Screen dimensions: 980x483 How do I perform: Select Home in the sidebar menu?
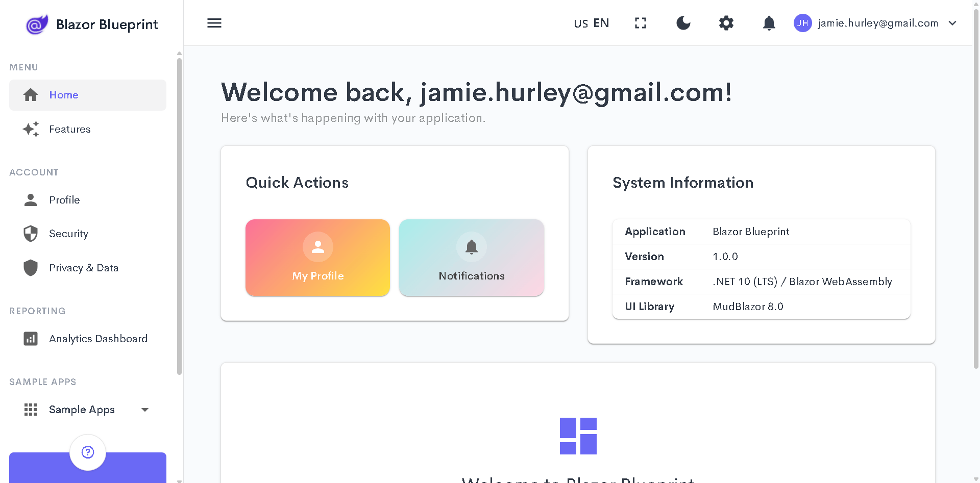(63, 95)
